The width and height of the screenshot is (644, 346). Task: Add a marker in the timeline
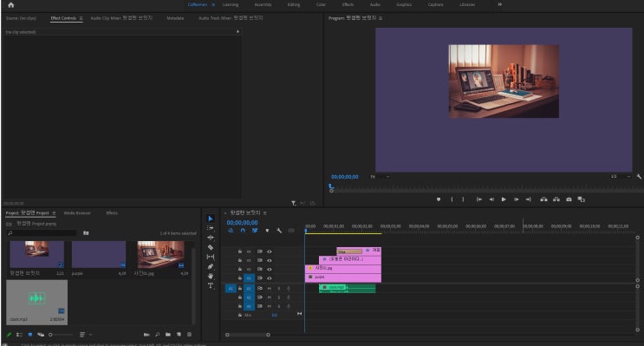[267, 231]
